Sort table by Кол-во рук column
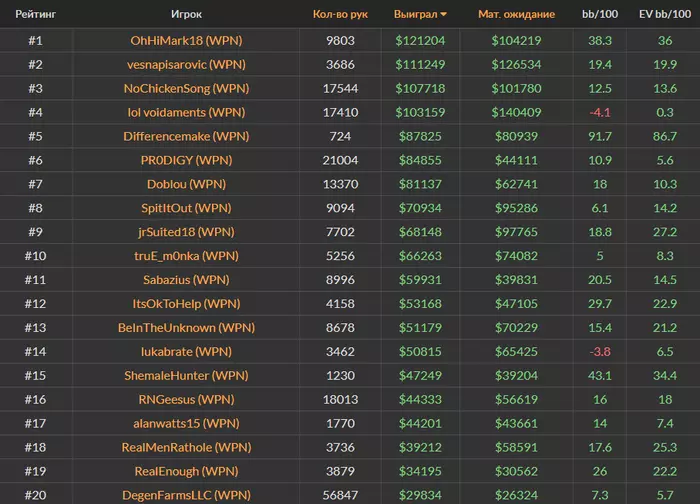 tap(340, 14)
